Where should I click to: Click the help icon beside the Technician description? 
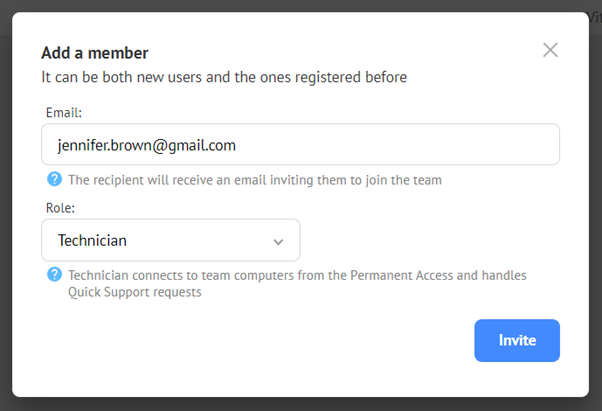[x=55, y=274]
